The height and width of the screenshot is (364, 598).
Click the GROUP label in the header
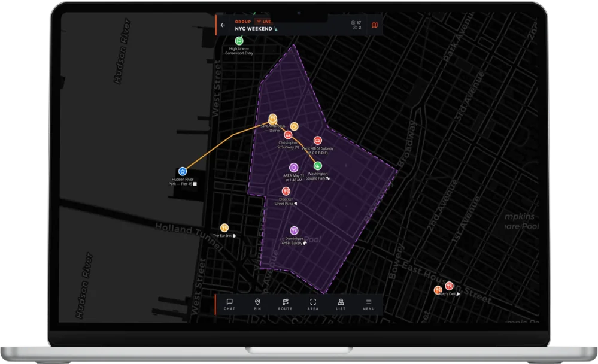click(242, 22)
